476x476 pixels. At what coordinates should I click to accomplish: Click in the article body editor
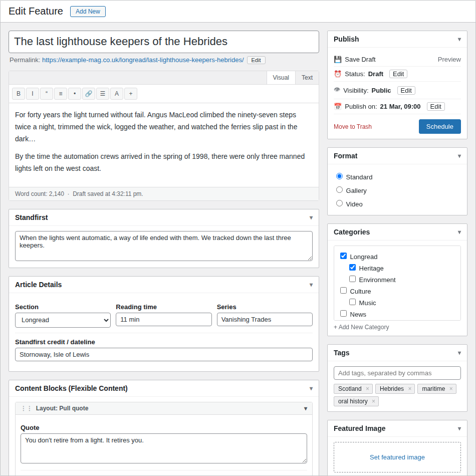tap(164, 145)
